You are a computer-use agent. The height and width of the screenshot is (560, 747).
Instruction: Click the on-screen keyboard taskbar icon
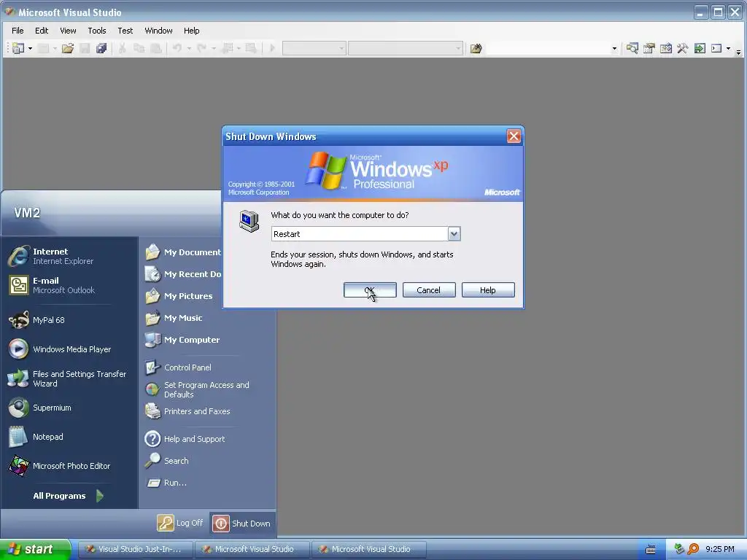pos(650,550)
